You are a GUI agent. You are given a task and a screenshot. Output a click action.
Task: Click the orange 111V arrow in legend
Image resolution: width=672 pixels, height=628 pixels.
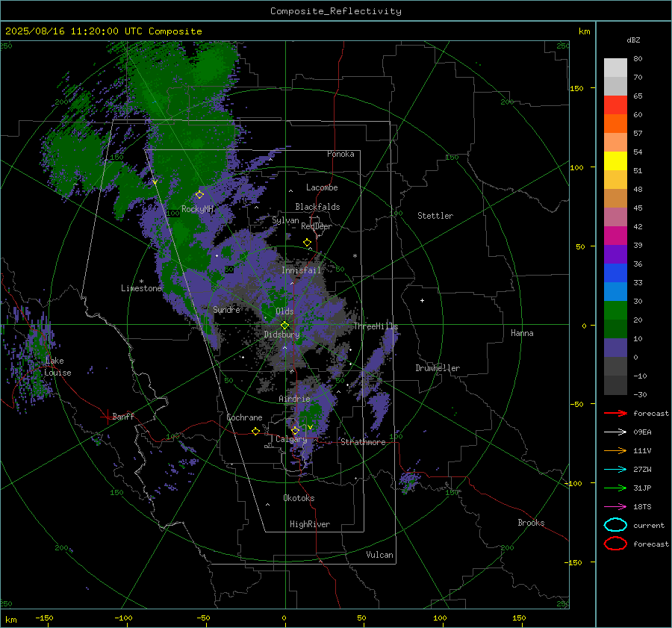click(x=615, y=450)
